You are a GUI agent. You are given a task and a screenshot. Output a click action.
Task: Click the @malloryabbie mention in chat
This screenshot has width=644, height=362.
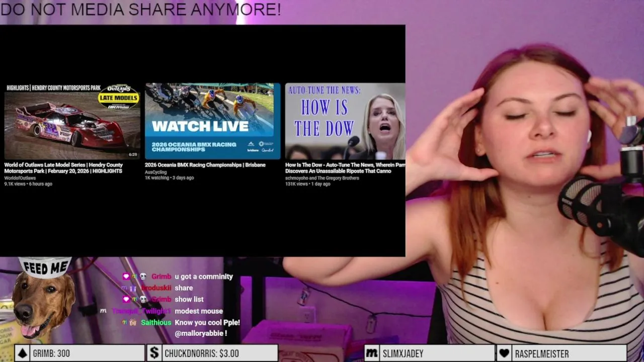pos(199,333)
